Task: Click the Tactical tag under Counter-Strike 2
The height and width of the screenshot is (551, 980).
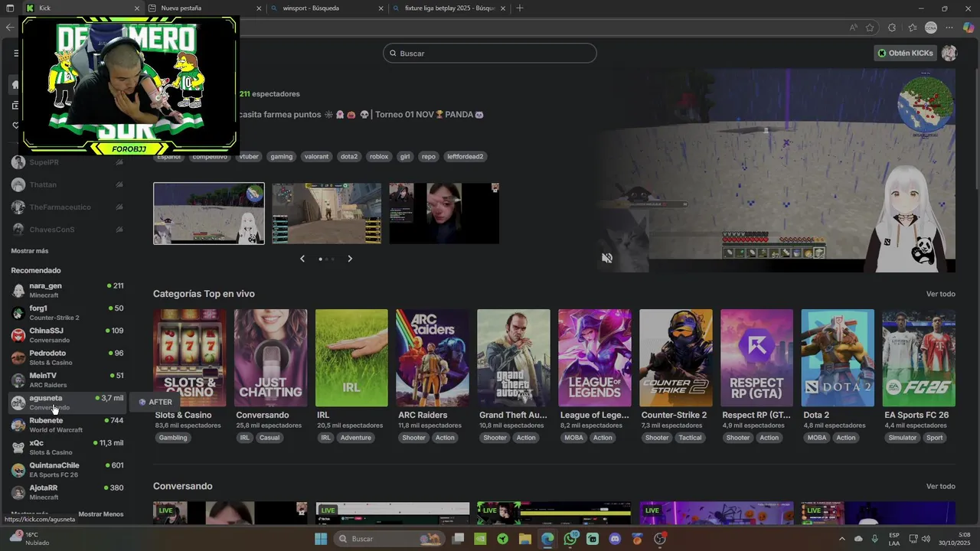Action: 690,438
